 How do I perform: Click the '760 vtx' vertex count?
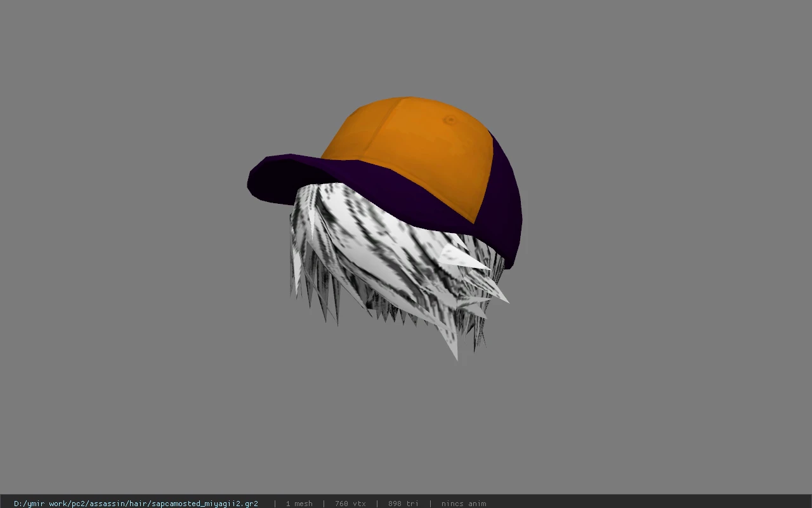(350, 504)
